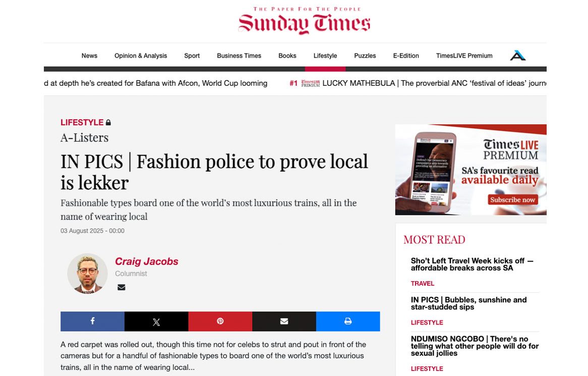The image size is (588, 376).
Task: Click the Sunday Times masthead logo
Action: point(304,23)
